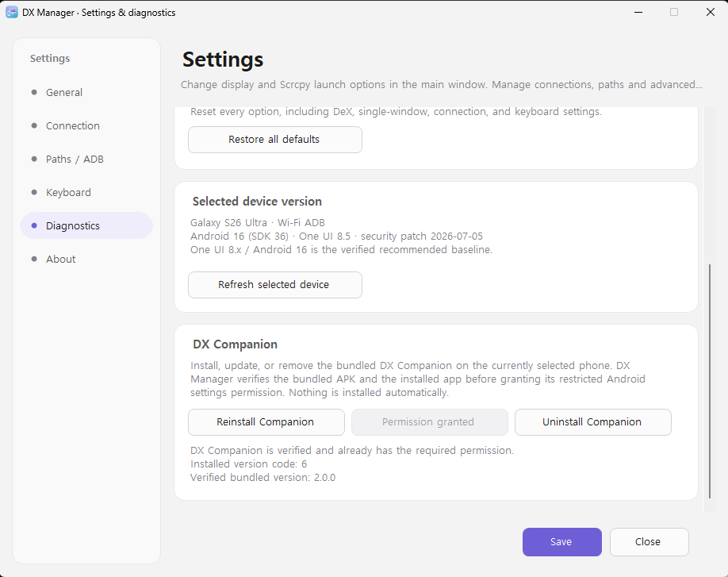728x577 pixels.
Task: Refresh selected device info
Action: tap(275, 285)
